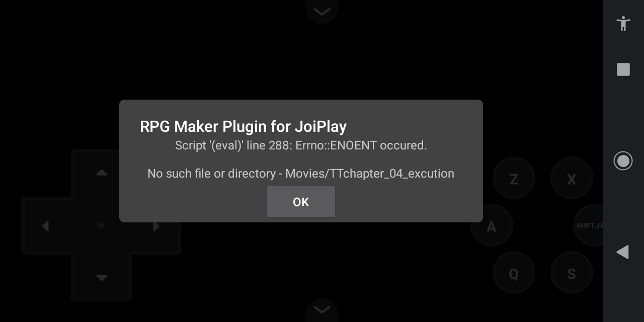
Task: Tap the Android recents square button
Action: (623, 69)
